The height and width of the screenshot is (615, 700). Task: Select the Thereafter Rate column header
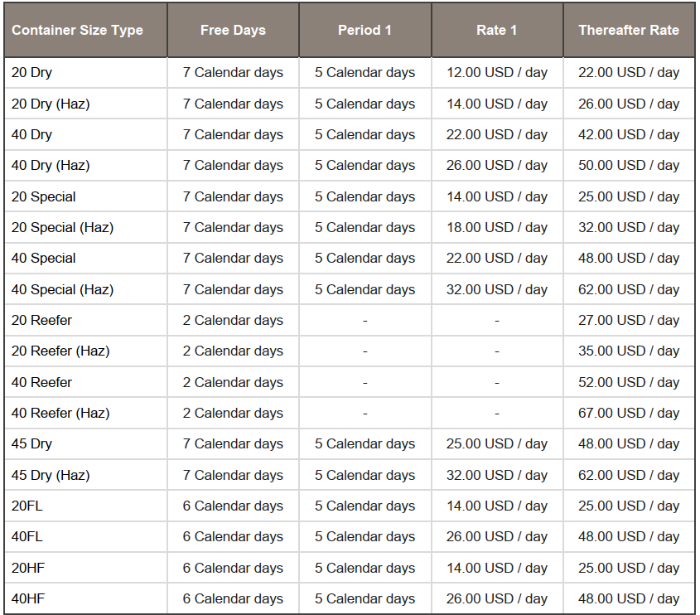629,30
